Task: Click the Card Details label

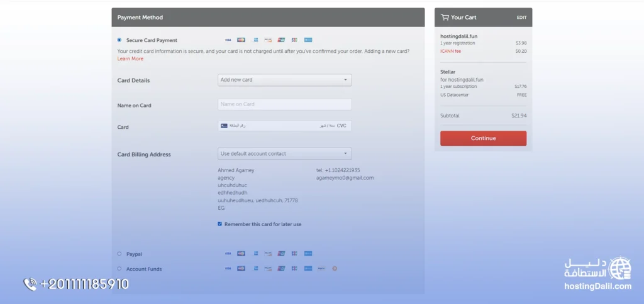Action: 133,80
